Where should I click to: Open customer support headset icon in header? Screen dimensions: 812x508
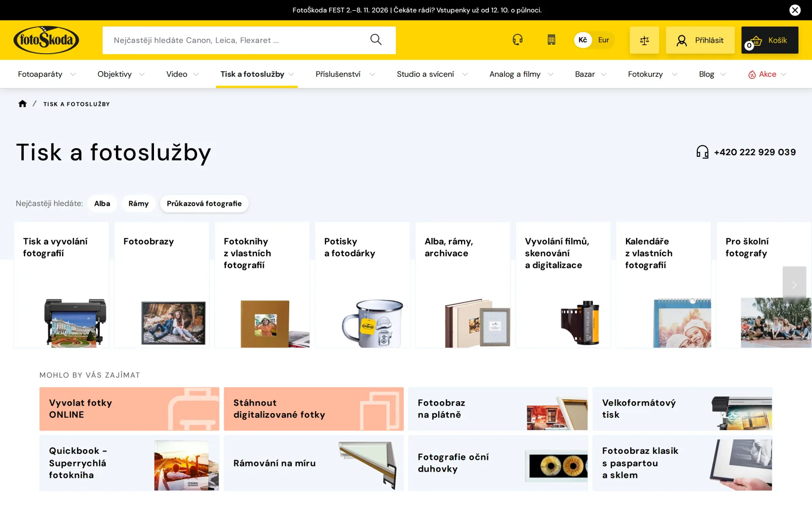517,40
